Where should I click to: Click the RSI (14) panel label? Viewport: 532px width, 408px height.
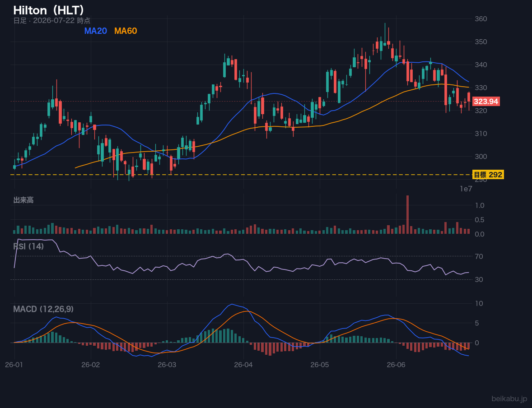(x=28, y=246)
